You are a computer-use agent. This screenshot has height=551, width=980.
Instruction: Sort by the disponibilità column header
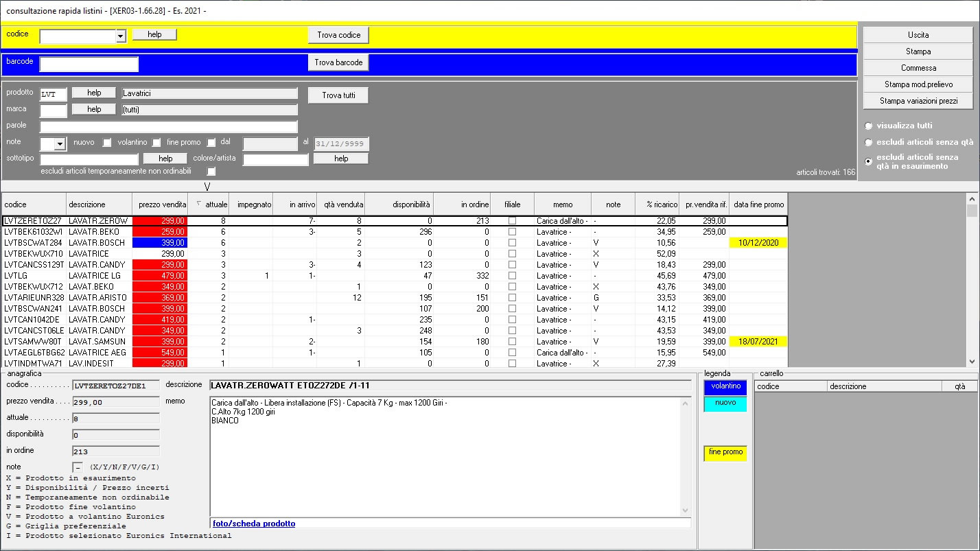399,204
